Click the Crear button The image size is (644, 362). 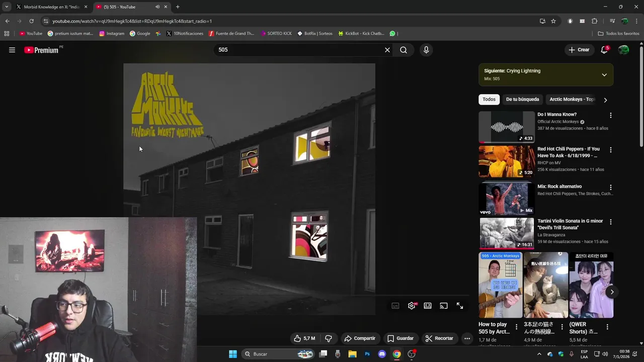click(x=579, y=50)
